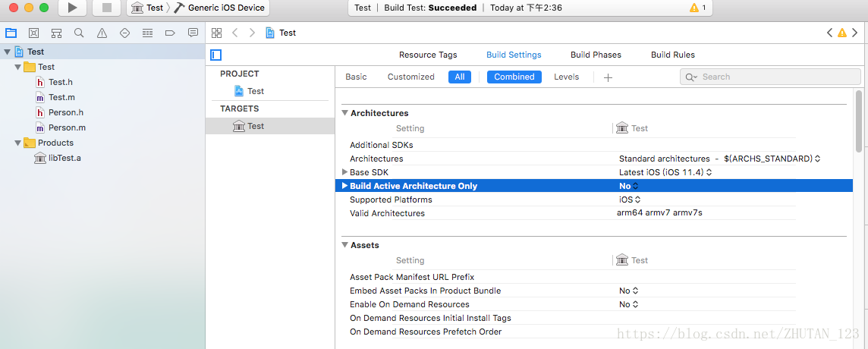Open the Project navigator folder icon
This screenshot has width=868, height=349.
11,33
